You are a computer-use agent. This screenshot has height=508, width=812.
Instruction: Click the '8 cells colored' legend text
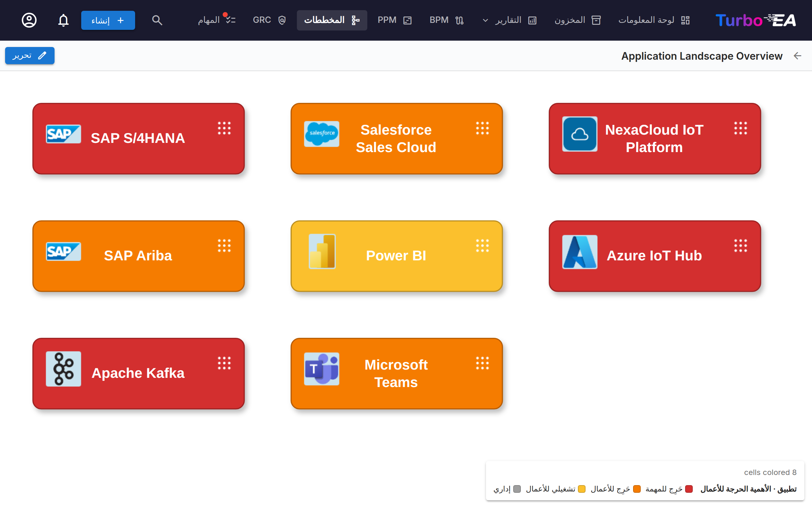(x=770, y=472)
